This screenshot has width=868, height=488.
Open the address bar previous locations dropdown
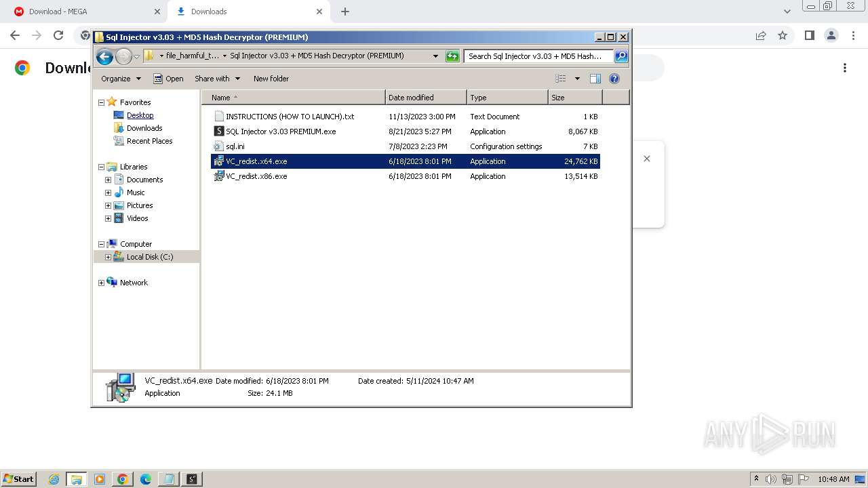coord(435,56)
